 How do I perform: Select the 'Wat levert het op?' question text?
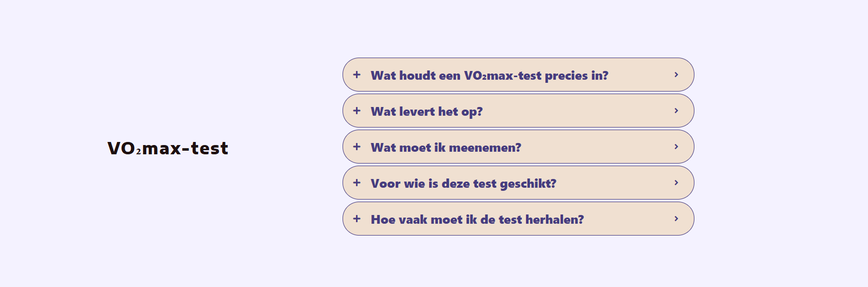[427, 112]
